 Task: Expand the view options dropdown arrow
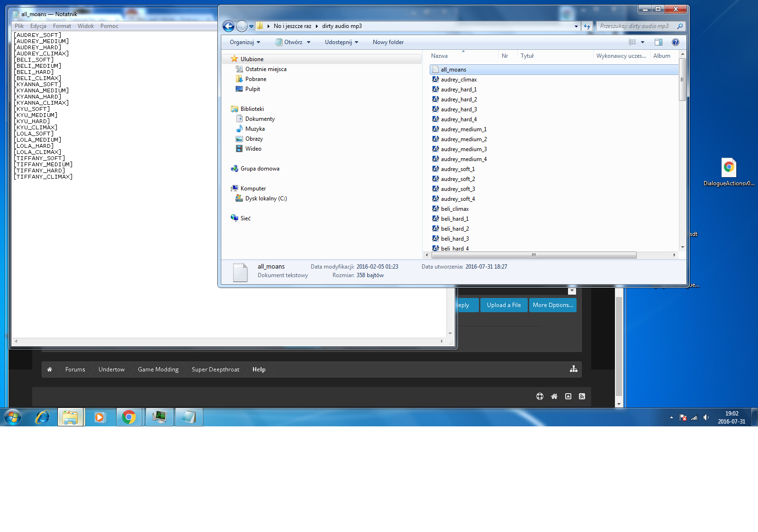(643, 42)
